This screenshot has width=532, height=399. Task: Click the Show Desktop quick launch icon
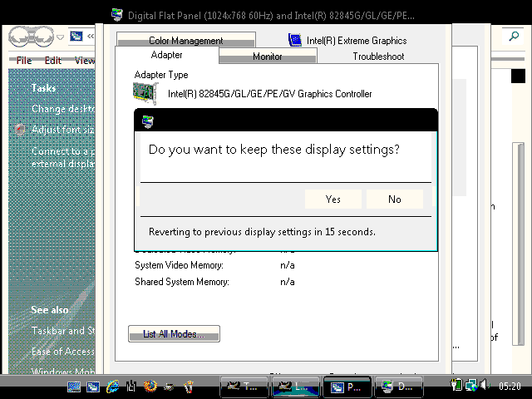pyautogui.click(x=74, y=386)
